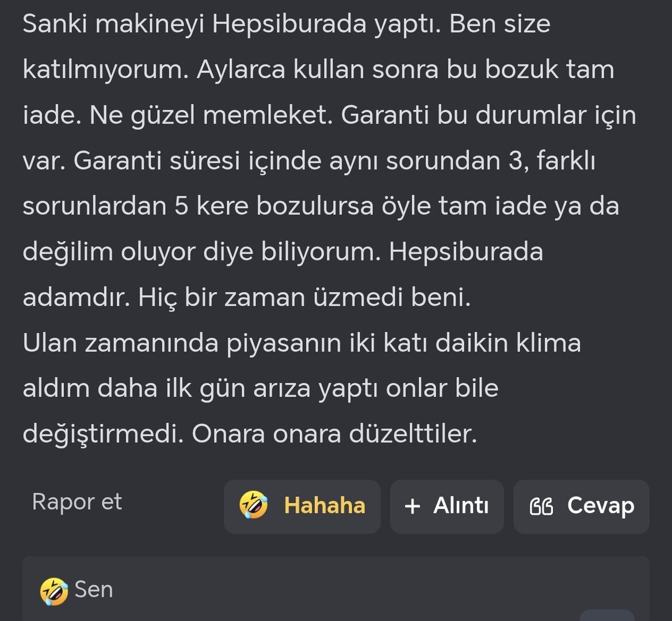Screen dimensions: 672x621
Task: Click the laughing emoji in Hahaha button
Action: tap(254, 506)
